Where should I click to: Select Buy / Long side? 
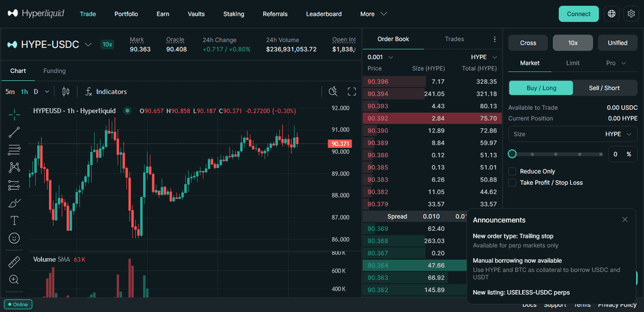[x=541, y=88]
